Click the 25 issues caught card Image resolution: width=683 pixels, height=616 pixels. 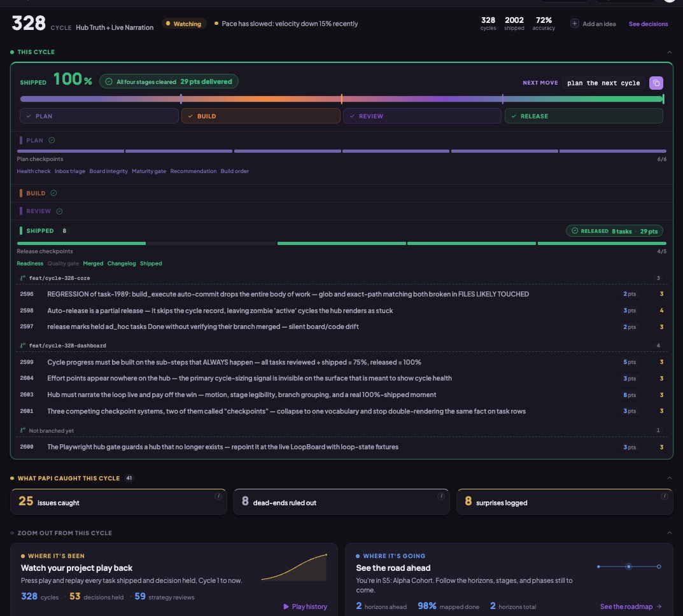coord(118,501)
